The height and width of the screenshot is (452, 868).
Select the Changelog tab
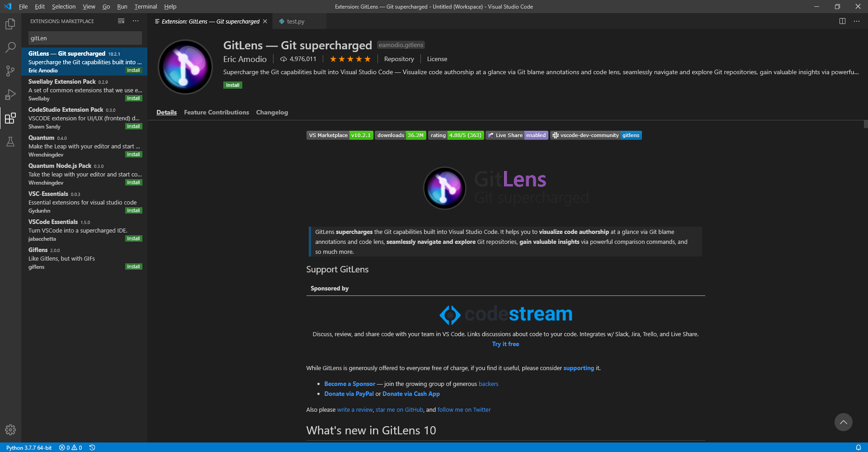click(x=272, y=112)
